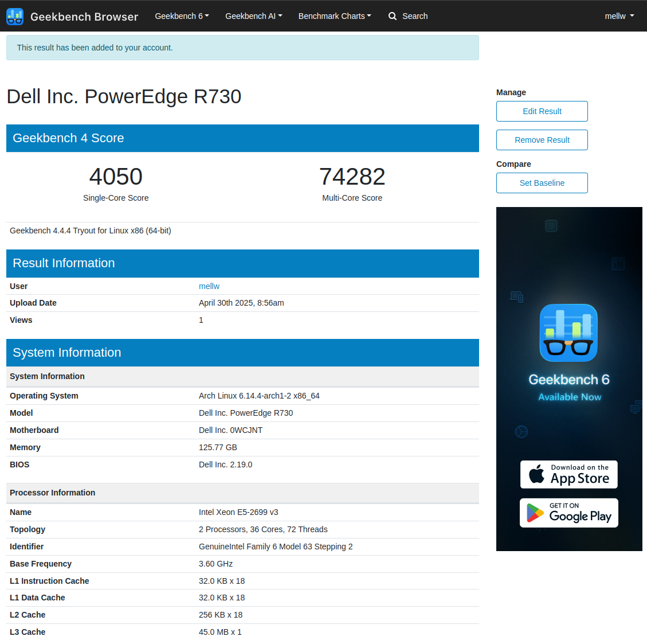Click the Download on the App Store badge
The width and height of the screenshot is (647, 644).
(x=568, y=474)
